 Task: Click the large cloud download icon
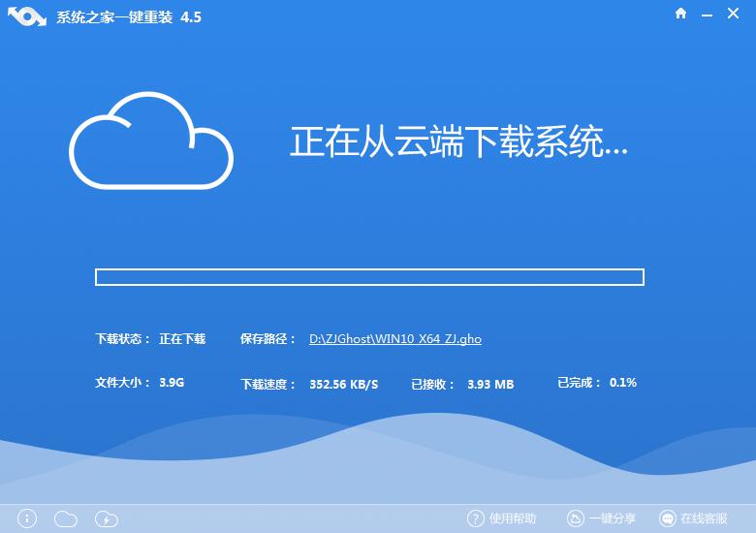pyautogui.click(x=151, y=141)
